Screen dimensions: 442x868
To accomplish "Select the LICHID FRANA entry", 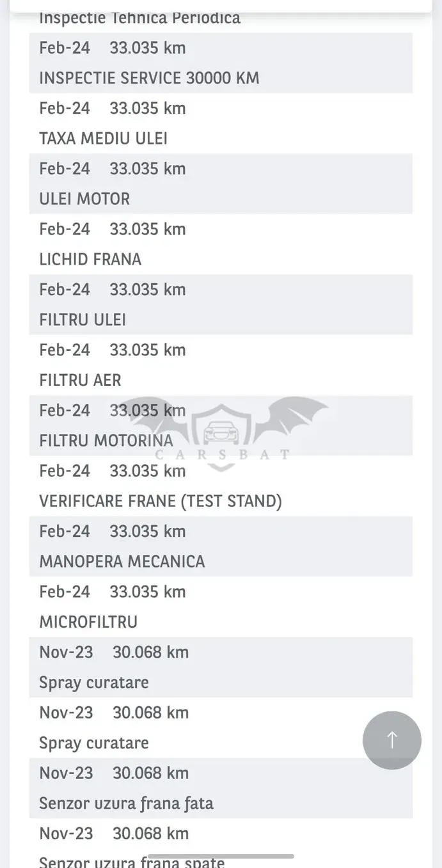I will tap(221, 244).
